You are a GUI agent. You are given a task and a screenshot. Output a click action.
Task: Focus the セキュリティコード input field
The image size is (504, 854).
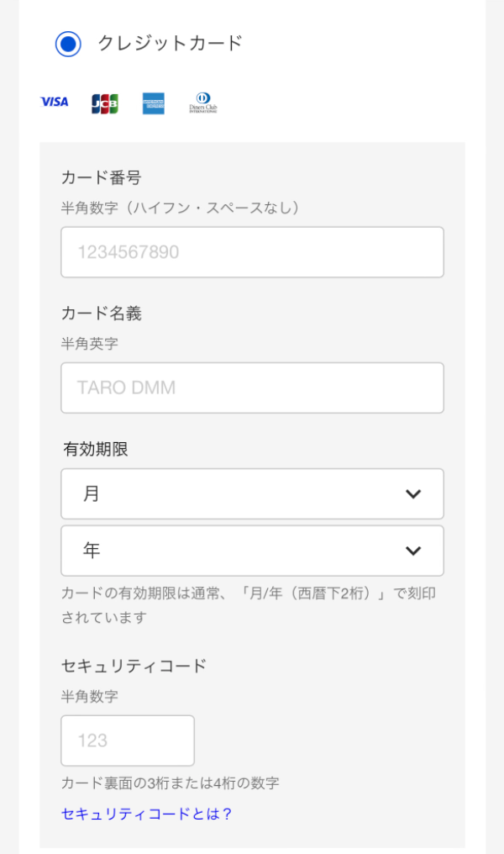point(128,741)
